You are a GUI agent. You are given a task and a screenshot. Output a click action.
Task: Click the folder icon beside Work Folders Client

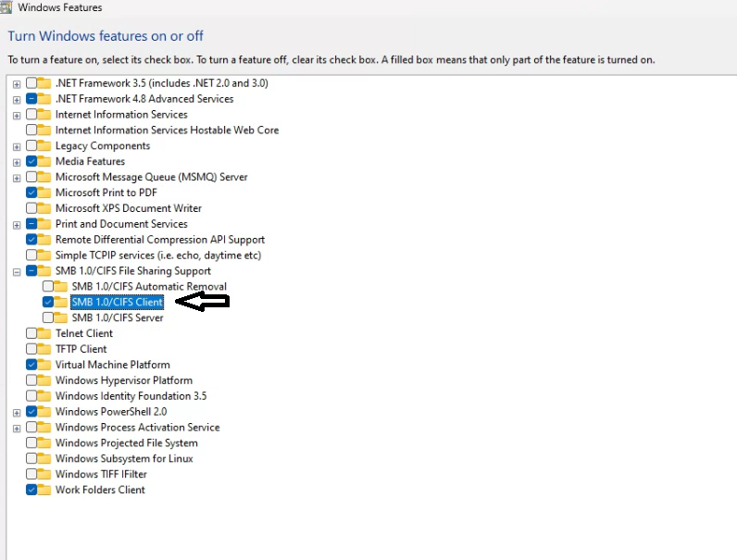(44, 490)
